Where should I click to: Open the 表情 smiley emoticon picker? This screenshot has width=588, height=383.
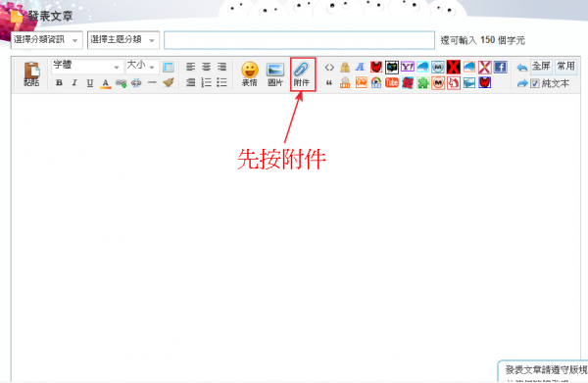coord(250,73)
